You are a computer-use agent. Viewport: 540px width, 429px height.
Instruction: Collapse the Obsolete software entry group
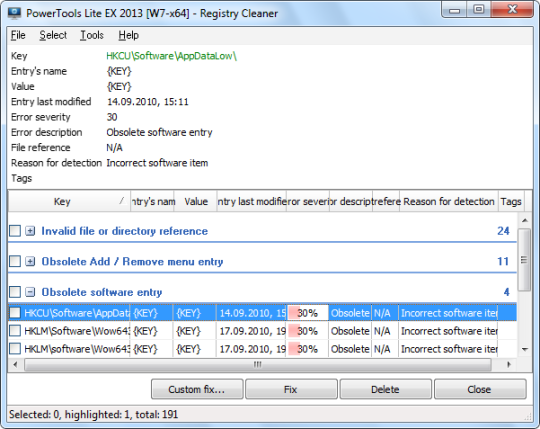pos(30,292)
